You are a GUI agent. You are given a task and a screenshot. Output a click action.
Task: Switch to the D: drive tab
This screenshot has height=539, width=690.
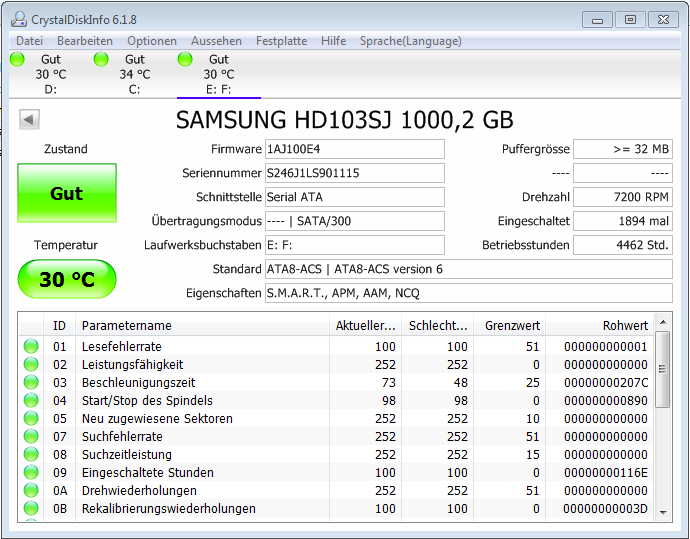coord(51,74)
